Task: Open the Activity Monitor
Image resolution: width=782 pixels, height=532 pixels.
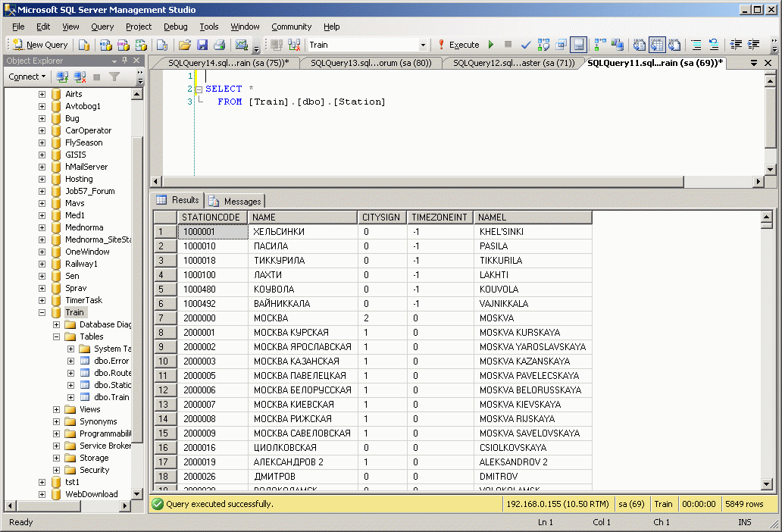Action: [242, 45]
